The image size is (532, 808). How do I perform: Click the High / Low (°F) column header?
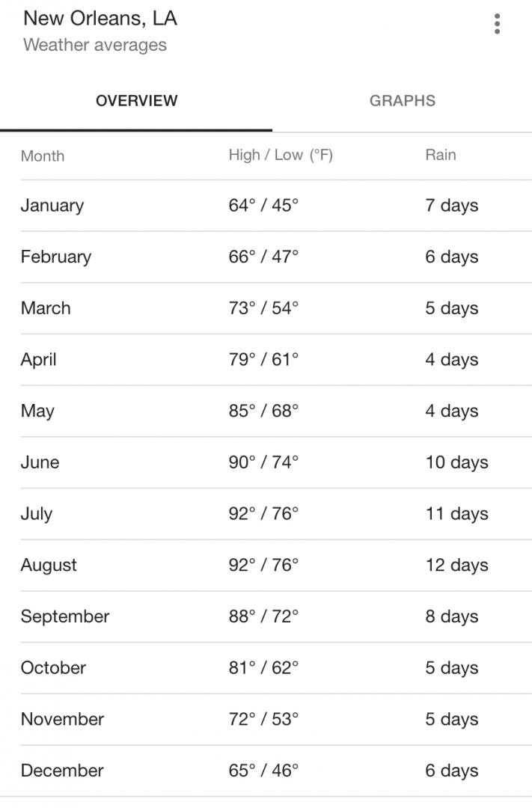(x=281, y=156)
